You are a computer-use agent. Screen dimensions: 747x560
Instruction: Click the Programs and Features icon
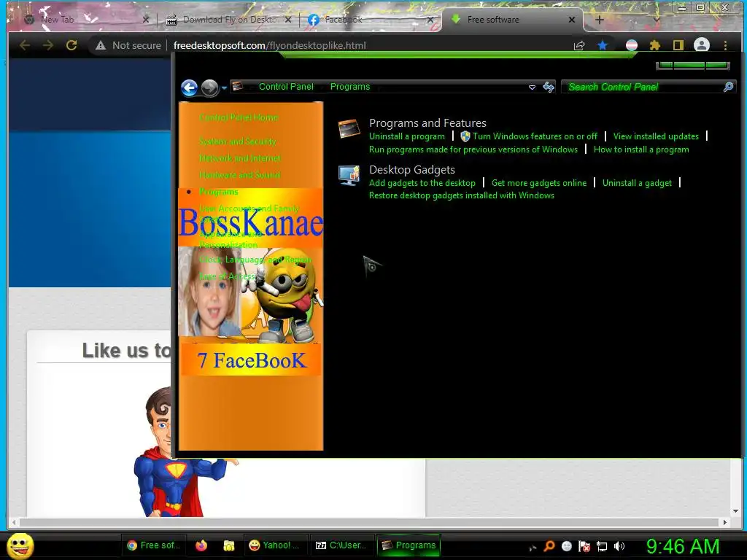point(349,129)
